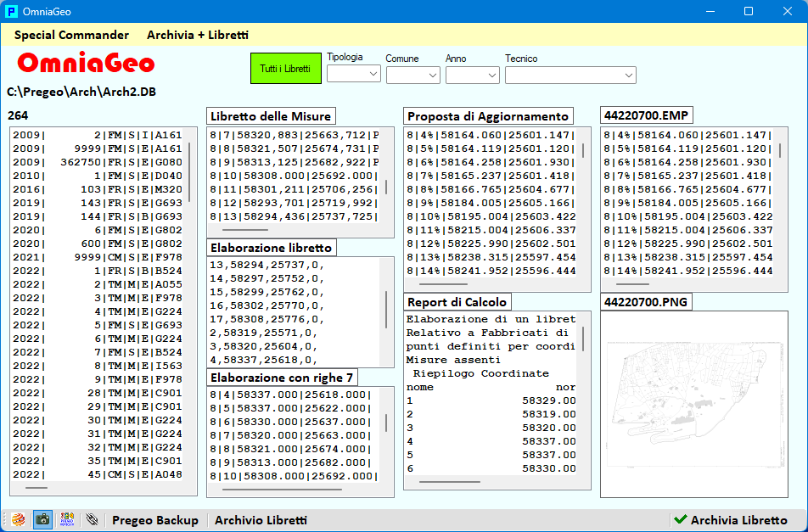The height and width of the screenshot is (532, 808).
Task: Click Riepilogo Coordinate line in Report di Calcolo
Action: pos(480,373)
